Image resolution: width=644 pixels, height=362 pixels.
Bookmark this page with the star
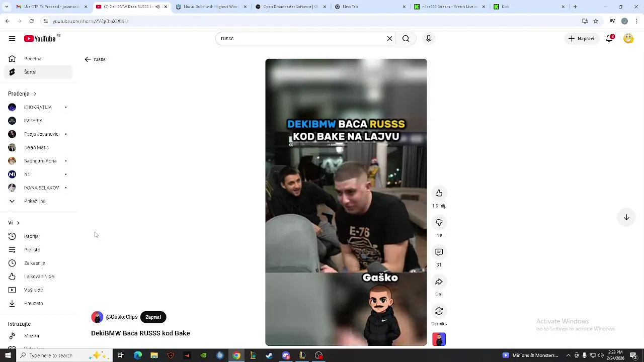click(596, 21)
